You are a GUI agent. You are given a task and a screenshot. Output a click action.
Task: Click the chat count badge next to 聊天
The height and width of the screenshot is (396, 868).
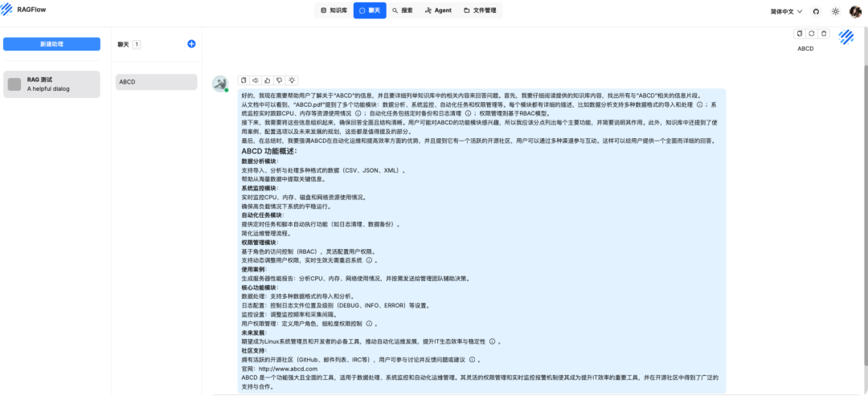[x=137, y=44]
